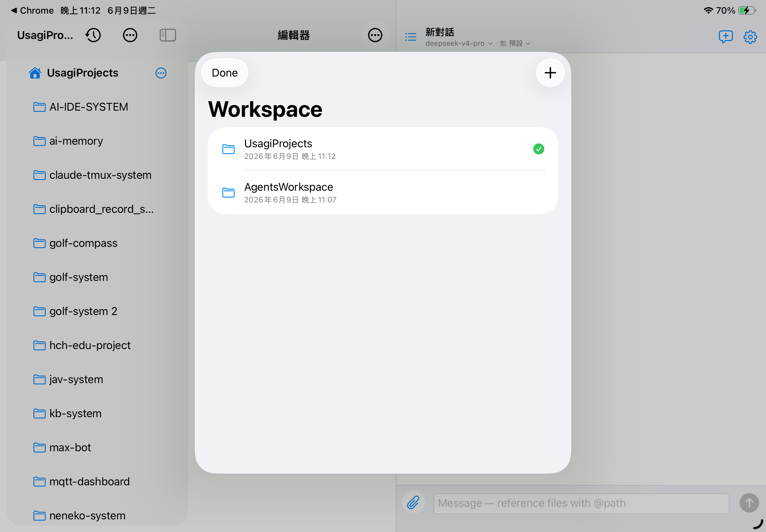766x532 pixels.
Task: Open the conversation list icon
Action: pyautogui.click(x=411, y=37)
